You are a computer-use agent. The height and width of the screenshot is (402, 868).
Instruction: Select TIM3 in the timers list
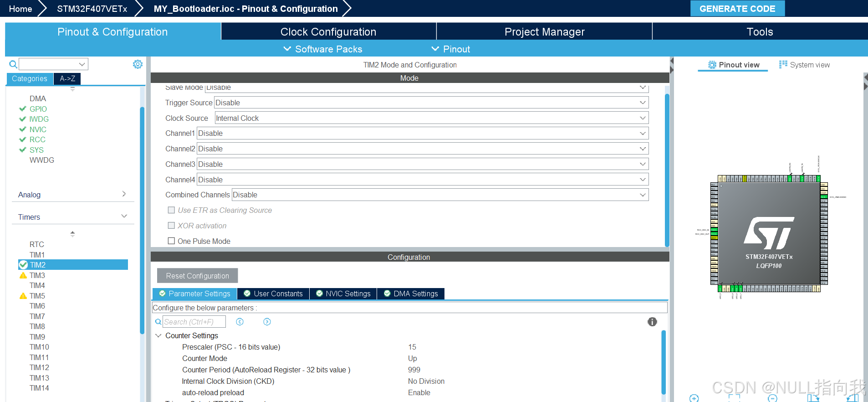tap(37, 275)
